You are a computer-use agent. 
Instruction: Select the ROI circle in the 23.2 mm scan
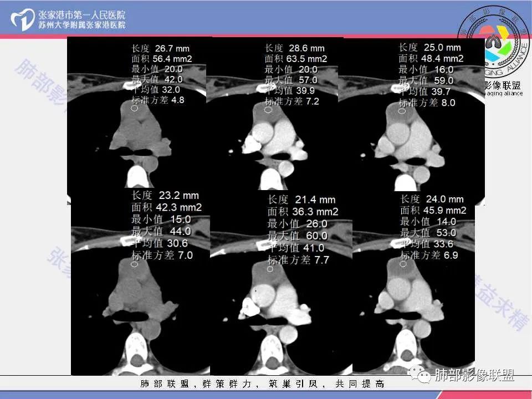point(134,264)
